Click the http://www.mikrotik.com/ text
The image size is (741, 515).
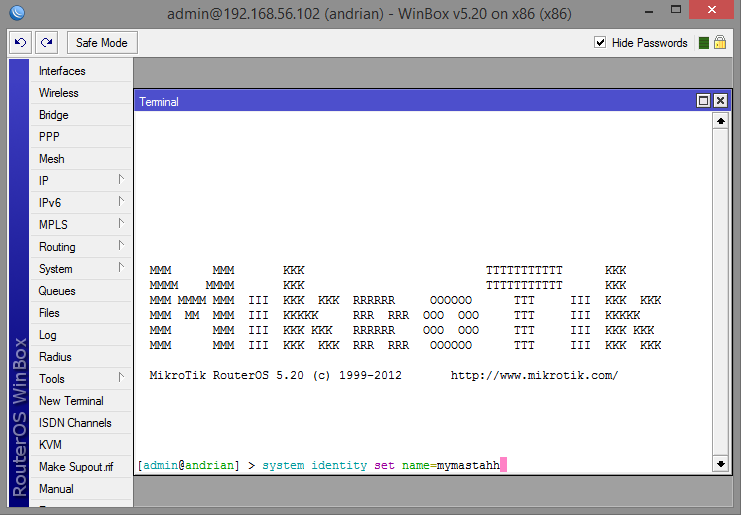(534, 376)
